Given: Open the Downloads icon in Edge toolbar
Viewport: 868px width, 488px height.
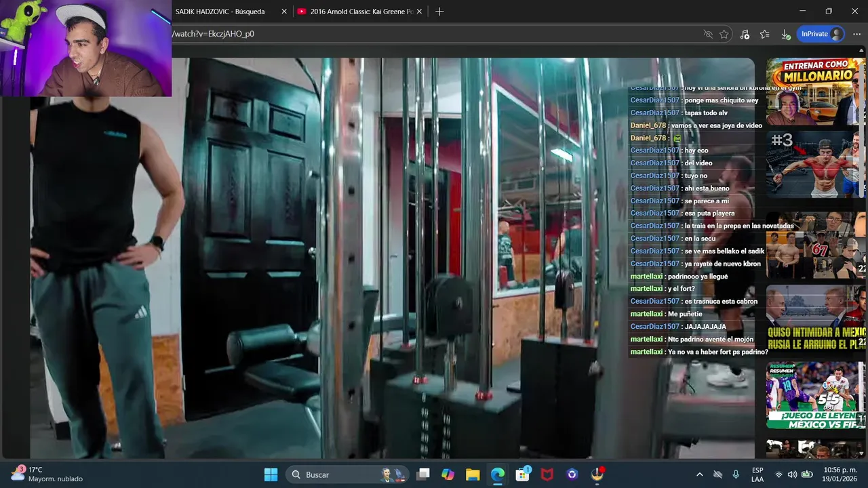Looking at the screenshot, I should point(785,34).
